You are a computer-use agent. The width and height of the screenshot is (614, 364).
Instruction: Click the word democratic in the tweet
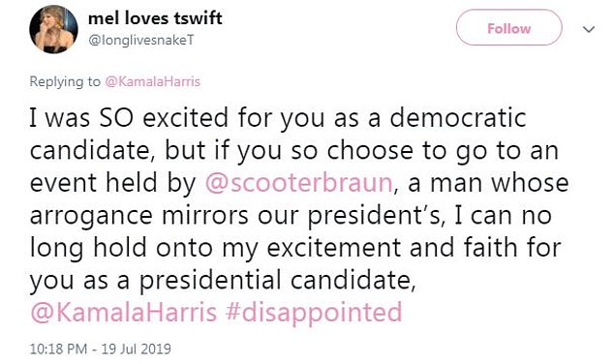click(458, 117)
